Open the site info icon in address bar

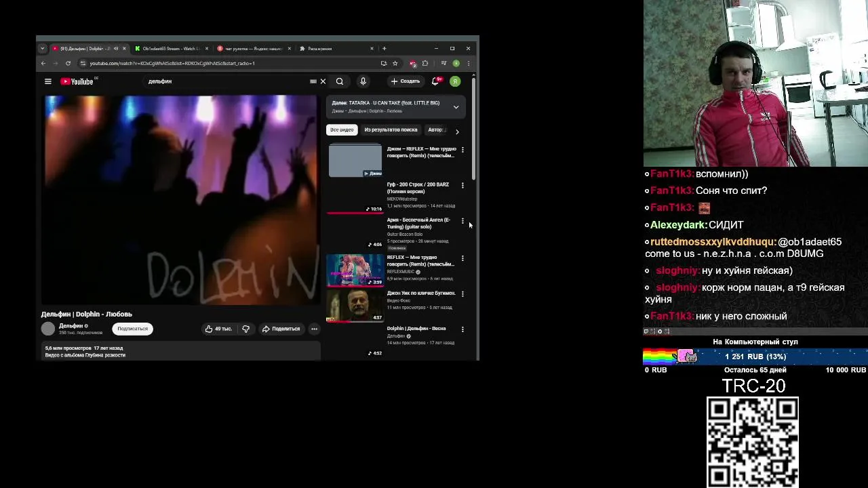click(83, 63)
